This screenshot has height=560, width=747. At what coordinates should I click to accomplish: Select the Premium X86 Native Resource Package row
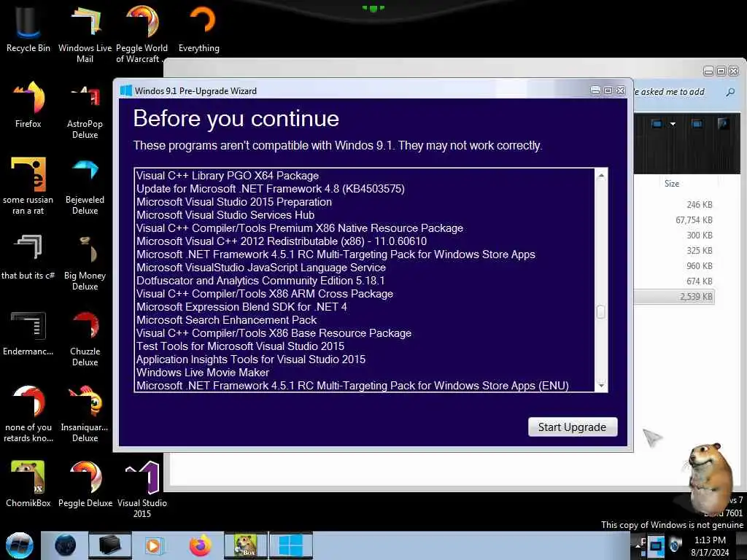click(300, 228)
